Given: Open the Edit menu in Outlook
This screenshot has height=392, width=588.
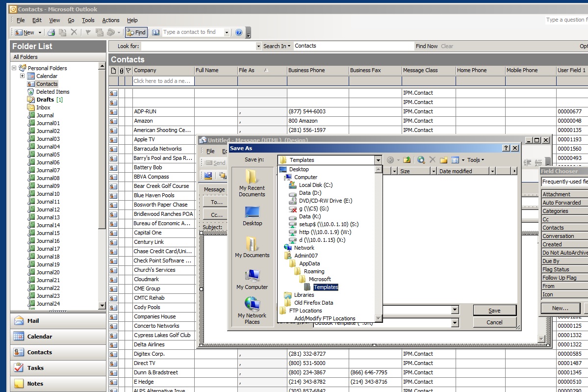Looking at the screenshot, I should [x=37, y=20].
